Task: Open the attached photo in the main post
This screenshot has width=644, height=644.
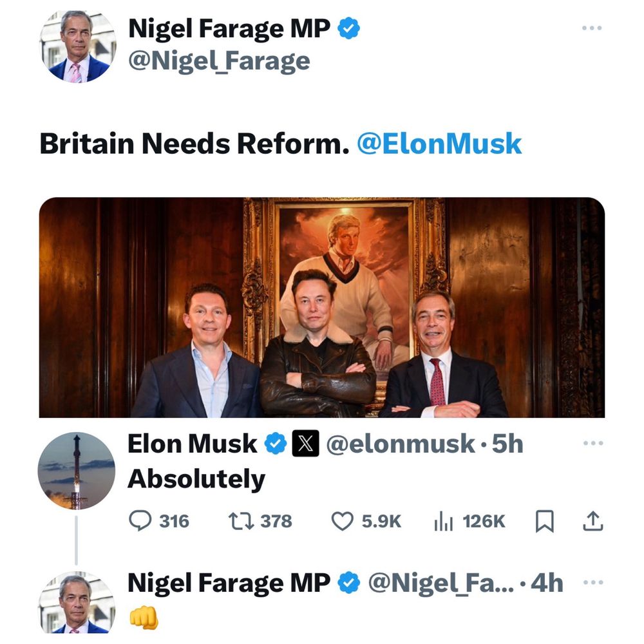Action: click(x=321, y=308)
